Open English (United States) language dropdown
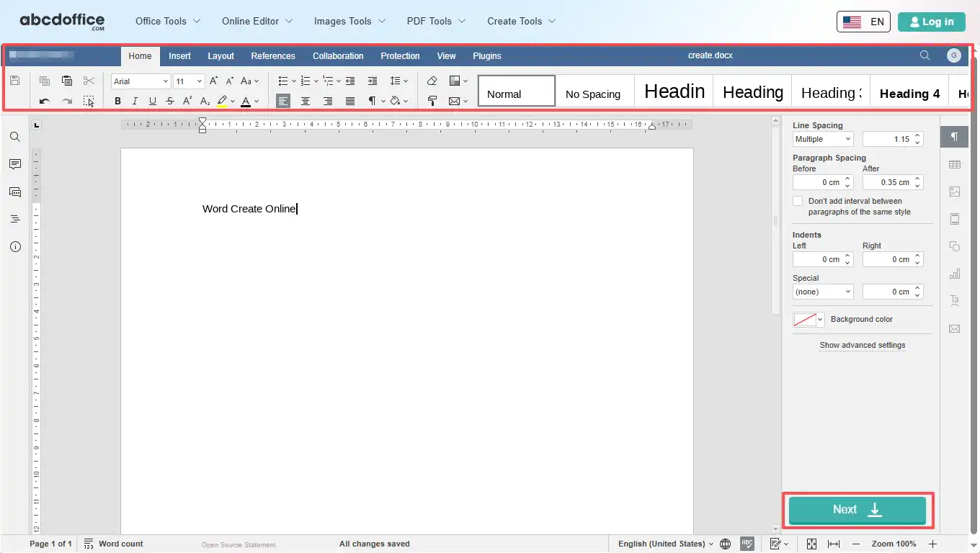This screenshot has height=553, width=980. pos(666,544)
